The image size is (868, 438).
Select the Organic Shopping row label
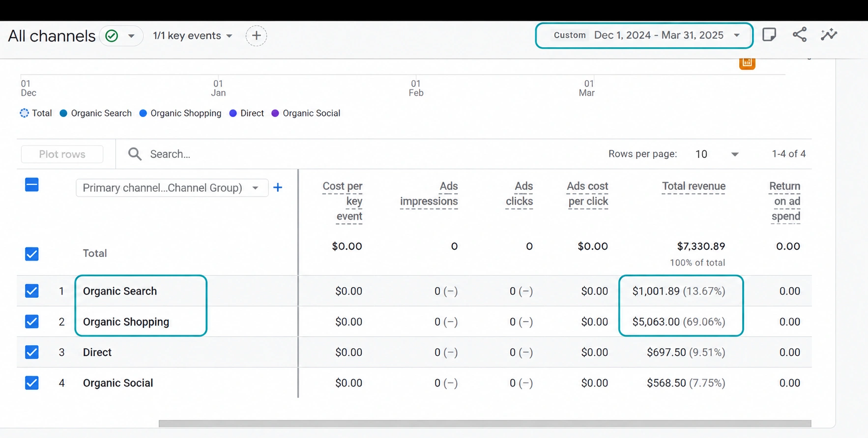(x=126, y=321)
